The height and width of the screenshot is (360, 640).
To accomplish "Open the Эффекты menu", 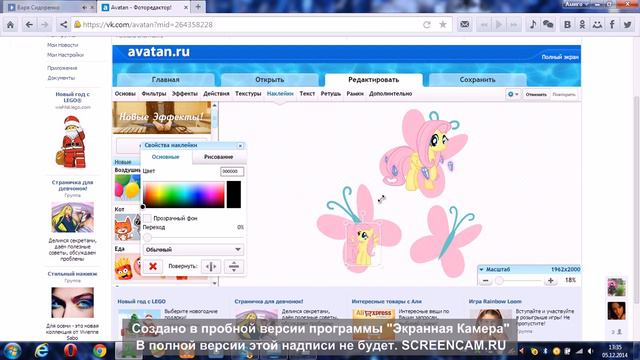I will (x=184, y=94).
